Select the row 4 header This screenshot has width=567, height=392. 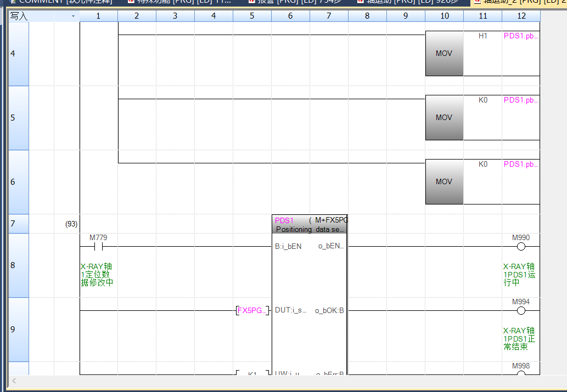[18, 54]
